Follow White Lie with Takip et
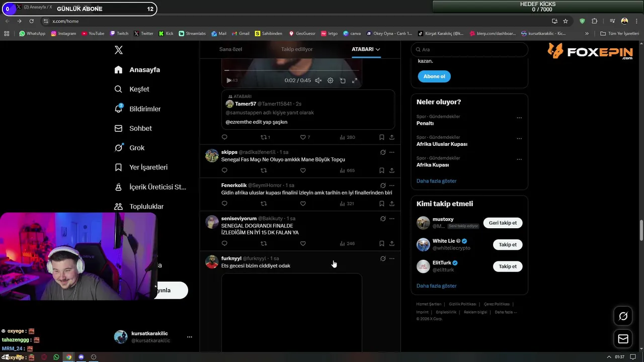 [x=508, y=244]
